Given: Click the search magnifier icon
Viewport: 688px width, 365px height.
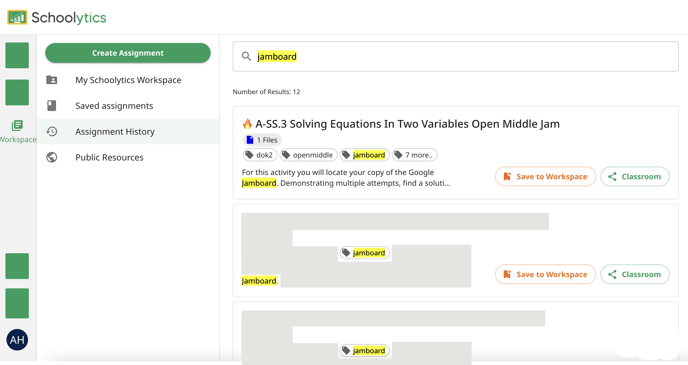Looking at the screenshot, I should pos(247,56).
